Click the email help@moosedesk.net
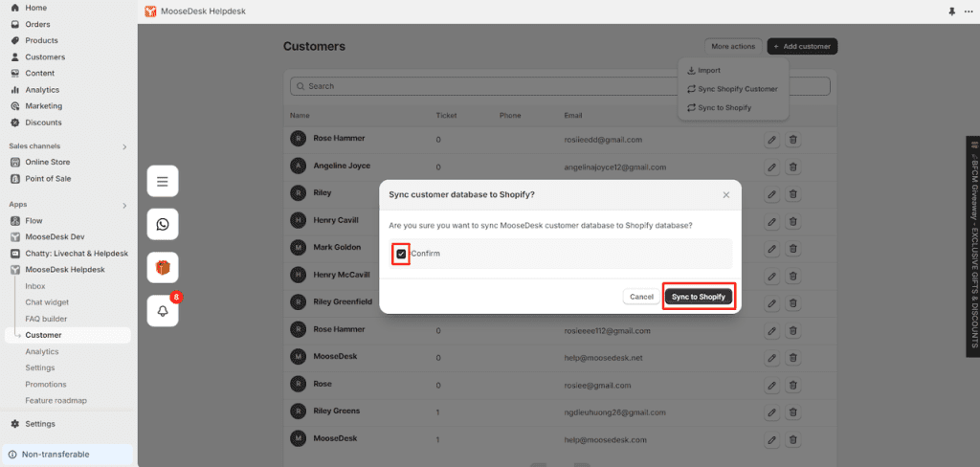 tap(603, 358)
